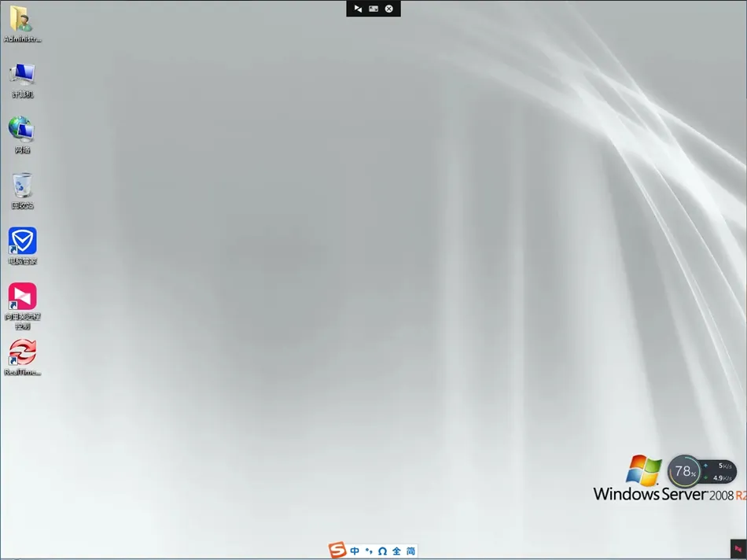Click the Sogou S logo on IME bar

point(337,550)
